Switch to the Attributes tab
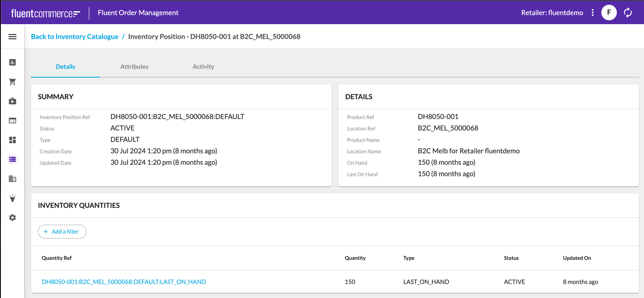The height and width of the screenshot is (298, 644). pyautogui.click(x=134, y=67)
